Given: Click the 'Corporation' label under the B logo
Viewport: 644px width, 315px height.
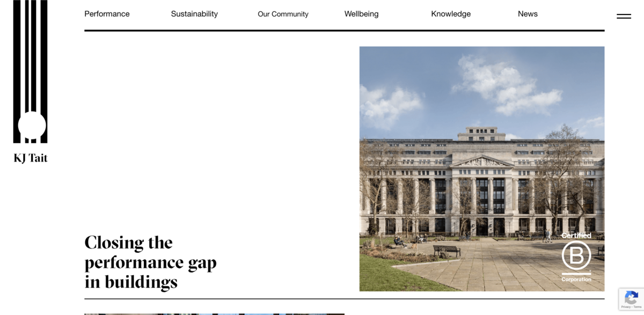Looking at the screenshot, I should coord(576,280).
